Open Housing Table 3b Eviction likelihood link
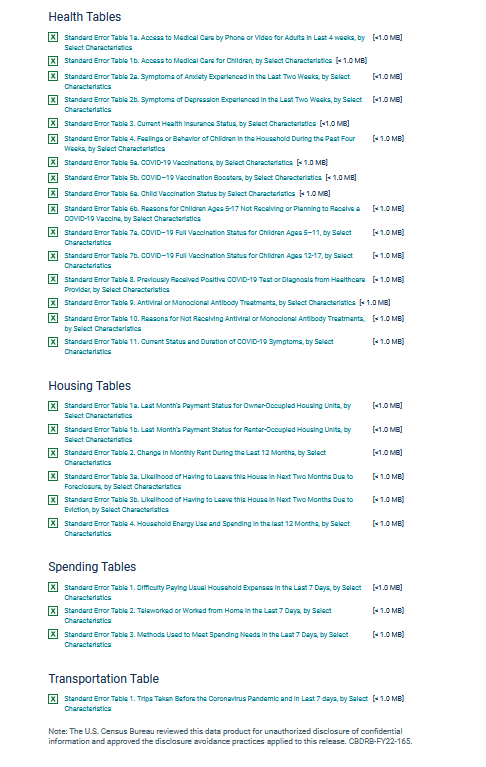 [x=209, y=505]
